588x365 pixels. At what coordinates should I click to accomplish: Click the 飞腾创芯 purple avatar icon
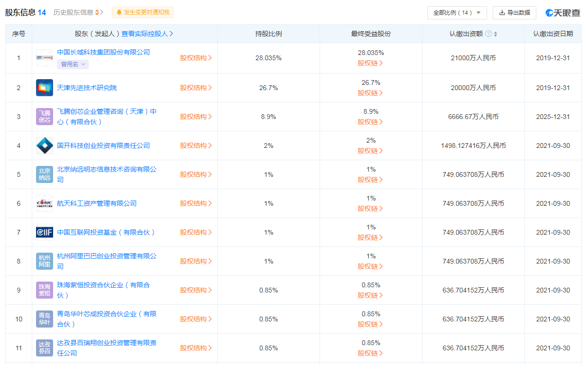point(45,117)
